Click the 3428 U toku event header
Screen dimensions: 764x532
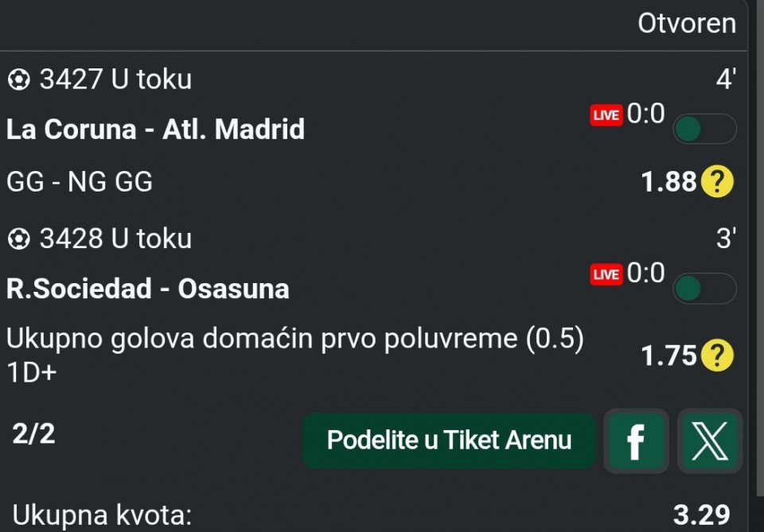pos(115,239)
